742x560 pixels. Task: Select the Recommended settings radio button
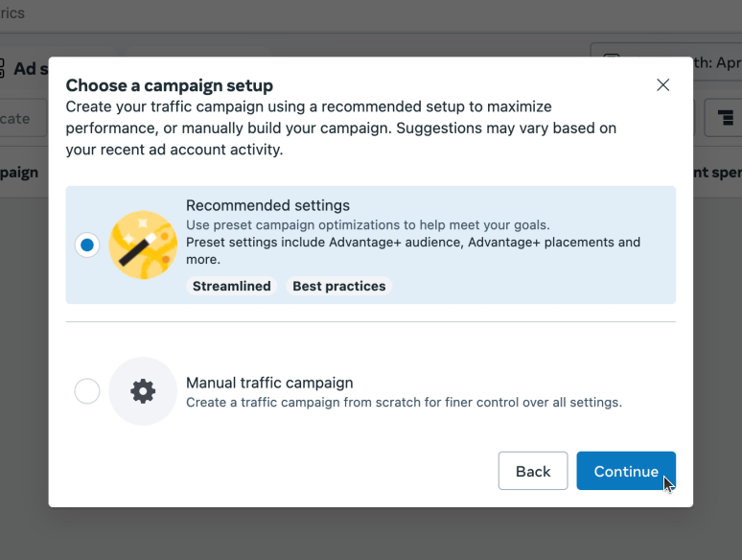[87, 245]
